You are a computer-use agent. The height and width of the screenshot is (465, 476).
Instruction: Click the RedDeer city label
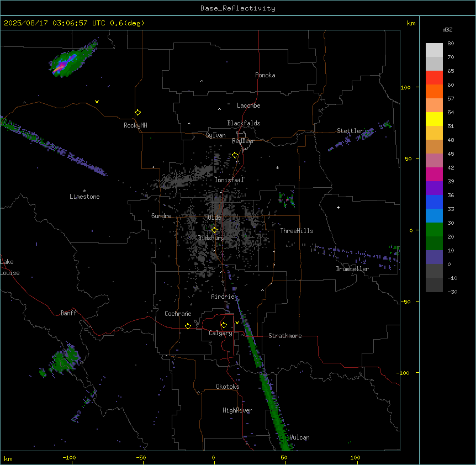[x=243, y=141]
